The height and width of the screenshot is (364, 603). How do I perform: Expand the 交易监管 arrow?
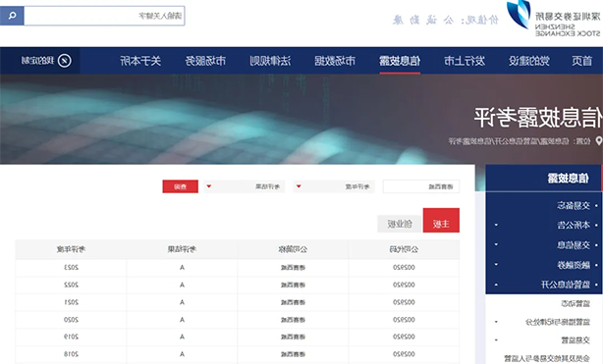click(496, 340)
